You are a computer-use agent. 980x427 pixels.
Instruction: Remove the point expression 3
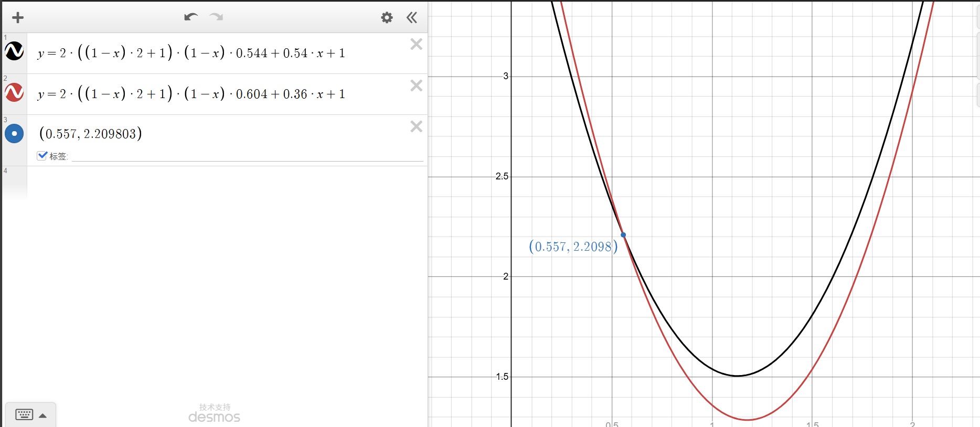click(x=416, y=126)
